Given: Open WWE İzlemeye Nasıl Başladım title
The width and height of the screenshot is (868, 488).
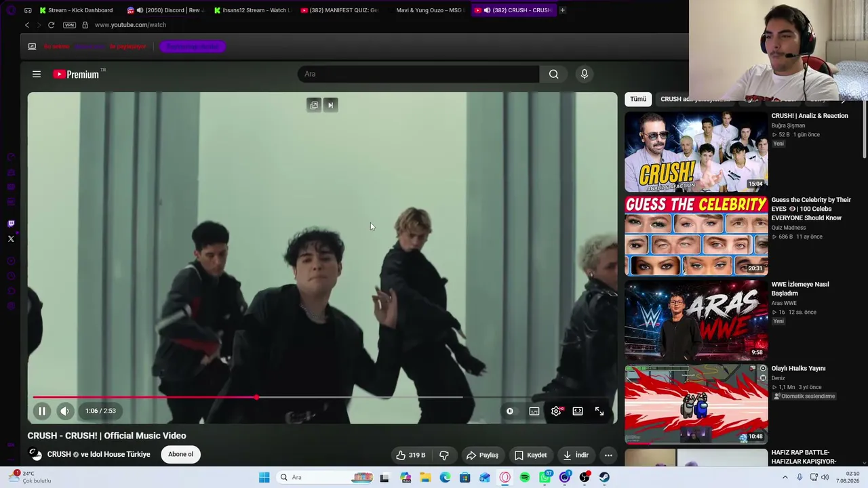Looking at the screenshot, I should [x=800, y=289].
